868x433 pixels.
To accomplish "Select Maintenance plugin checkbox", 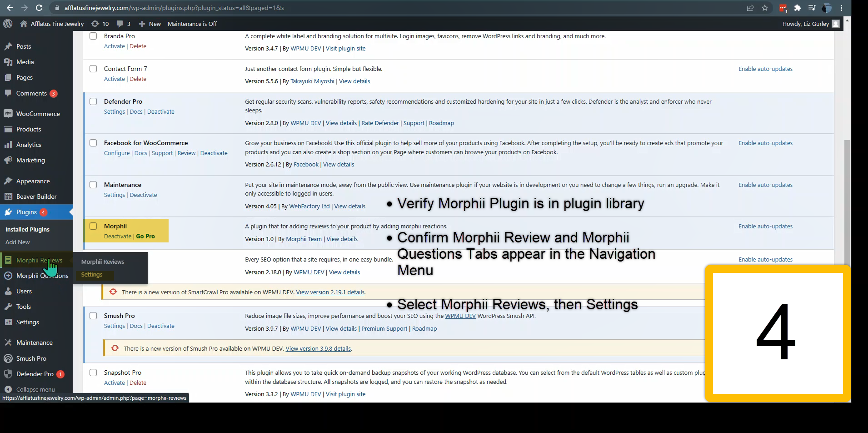I will pos(93,185).
